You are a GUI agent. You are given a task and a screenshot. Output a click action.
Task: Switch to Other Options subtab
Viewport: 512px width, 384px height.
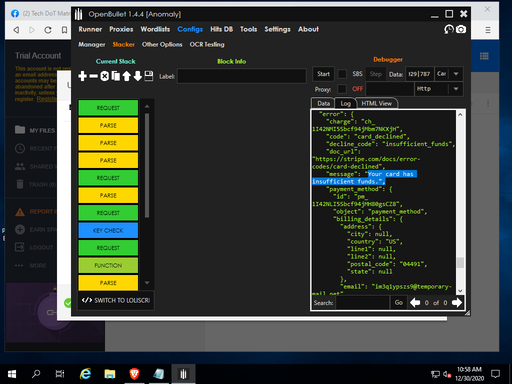click(x=162, y=45)
